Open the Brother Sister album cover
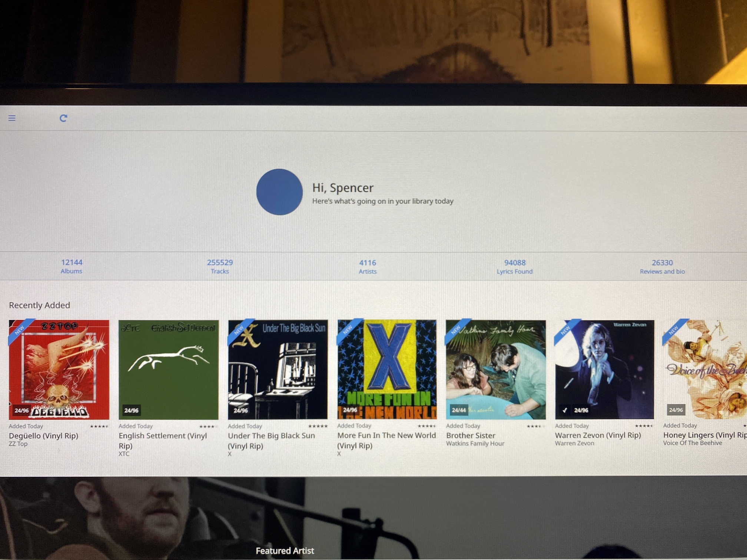 496,369
